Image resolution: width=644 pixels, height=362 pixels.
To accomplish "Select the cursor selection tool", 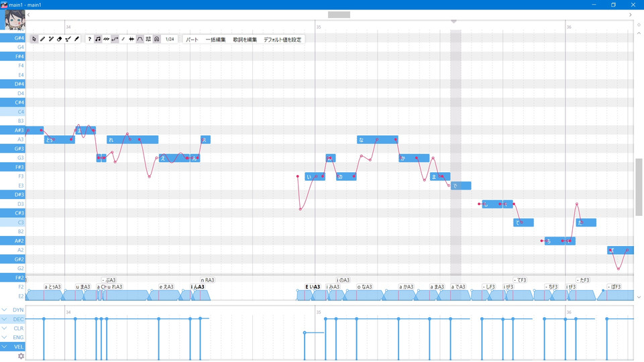I will [34, 39].
